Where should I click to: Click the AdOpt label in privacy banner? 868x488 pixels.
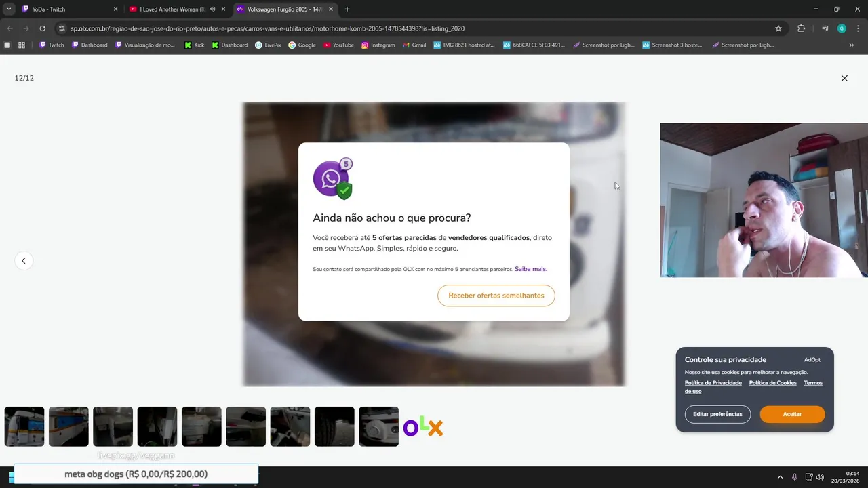point(812,360)
